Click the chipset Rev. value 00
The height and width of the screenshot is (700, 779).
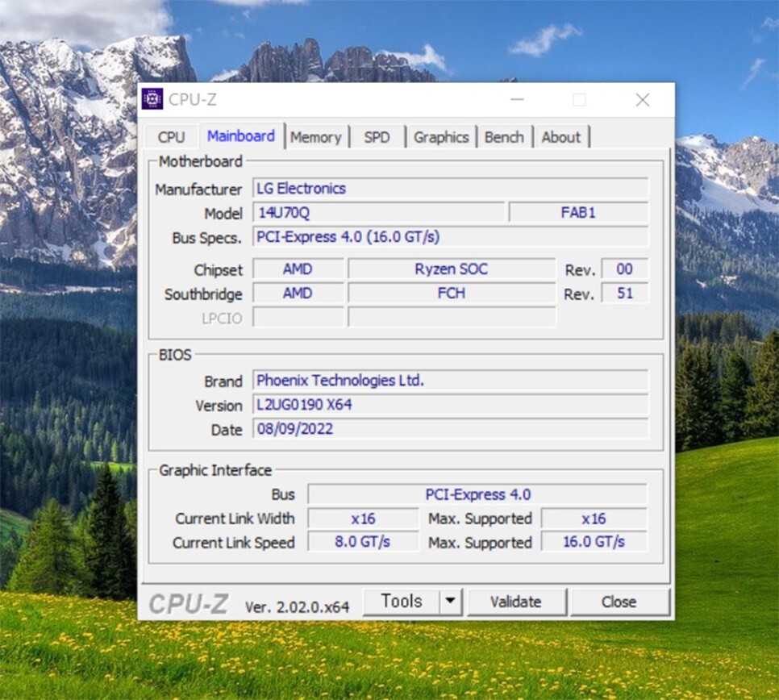point(625,269)
